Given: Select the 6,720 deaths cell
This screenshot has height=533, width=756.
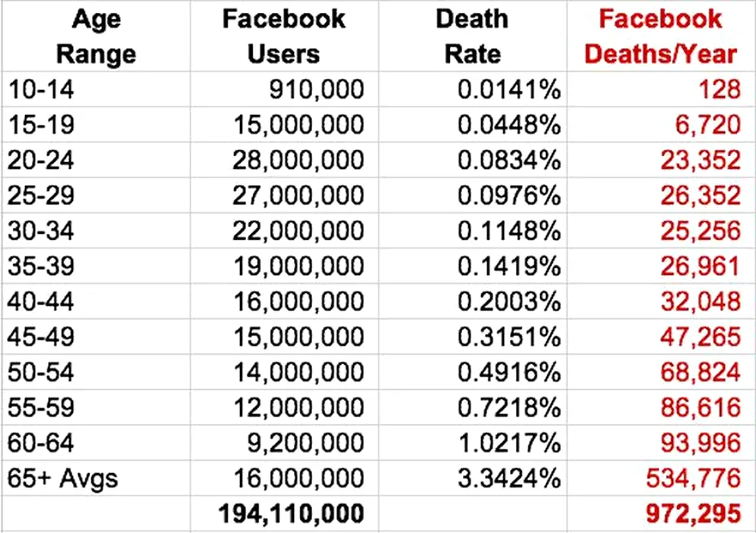Looking at the screenshot, I should pos(707,125).
